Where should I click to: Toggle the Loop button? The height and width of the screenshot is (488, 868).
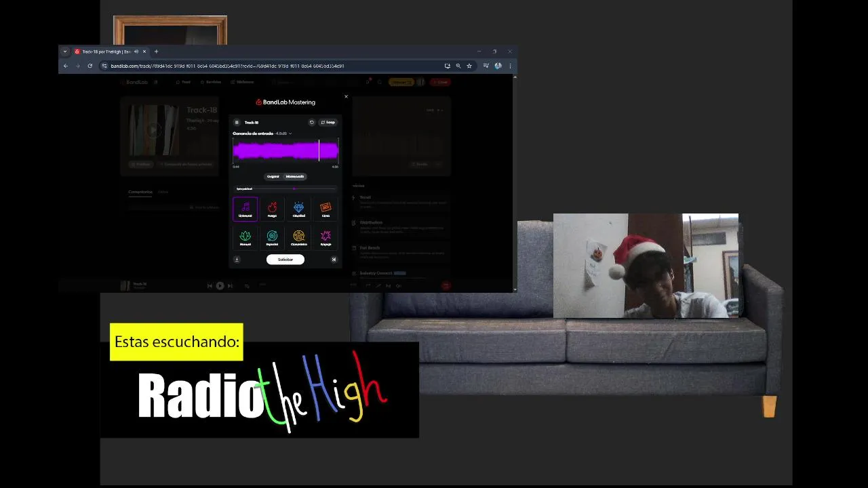click(x=328, y=123)
